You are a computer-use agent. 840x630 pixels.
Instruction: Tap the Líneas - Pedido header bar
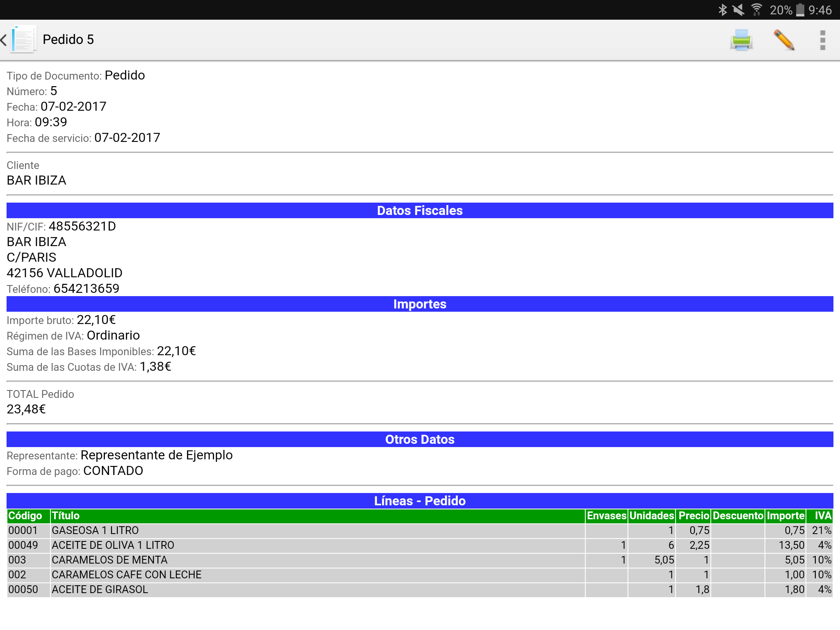[420, 501]
